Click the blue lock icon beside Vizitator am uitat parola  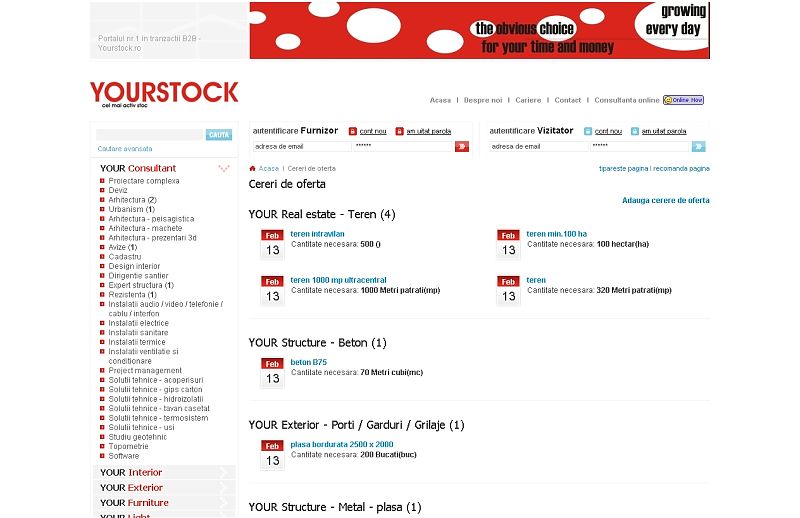click(635, 131)
